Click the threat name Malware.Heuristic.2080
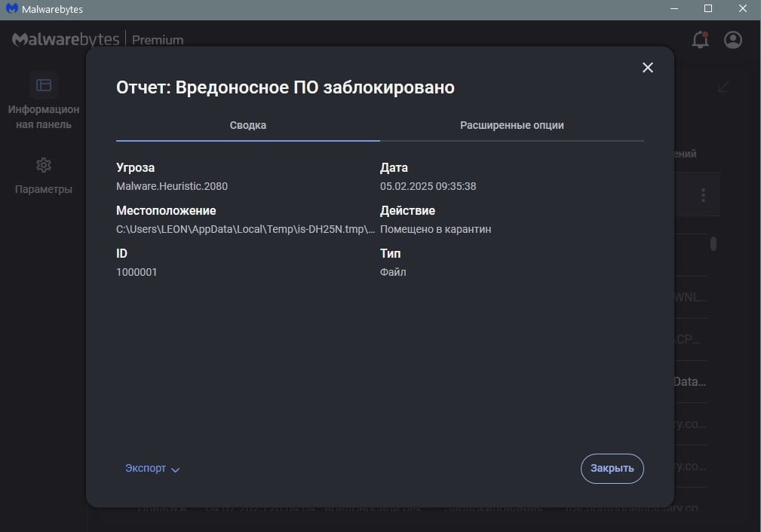Image resolution: width=761 pixels, height=532 pixels. pos(172,186)
